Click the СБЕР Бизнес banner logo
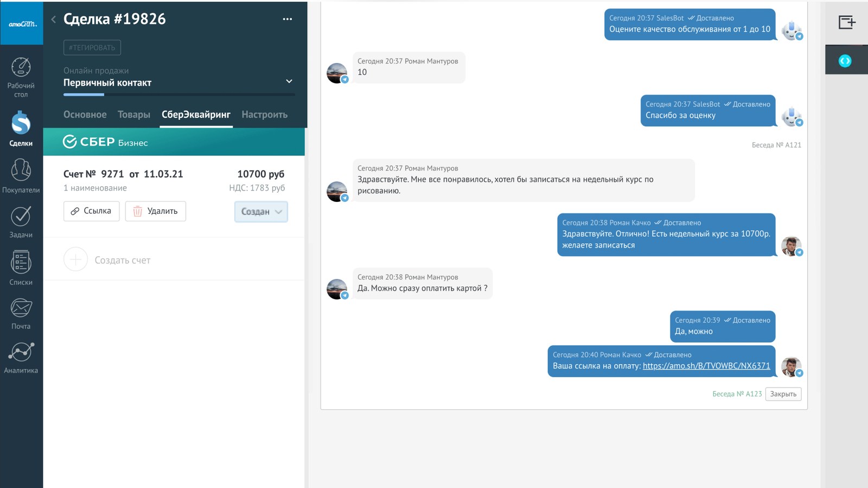 [106, 142]
